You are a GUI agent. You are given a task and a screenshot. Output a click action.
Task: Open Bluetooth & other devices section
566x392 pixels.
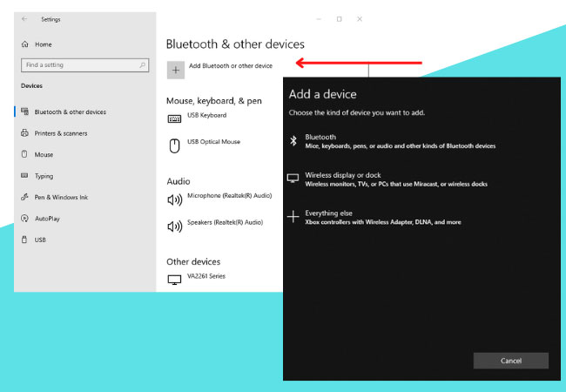click(70, 112)
